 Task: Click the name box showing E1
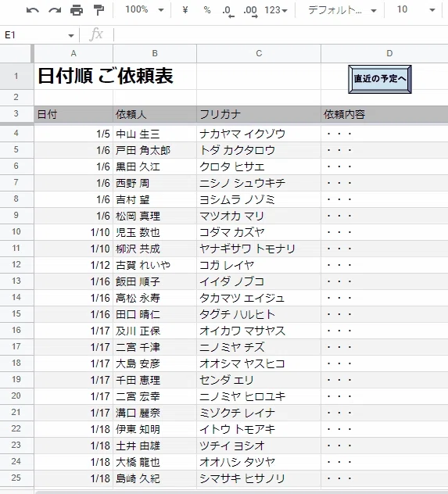(34, 35)
